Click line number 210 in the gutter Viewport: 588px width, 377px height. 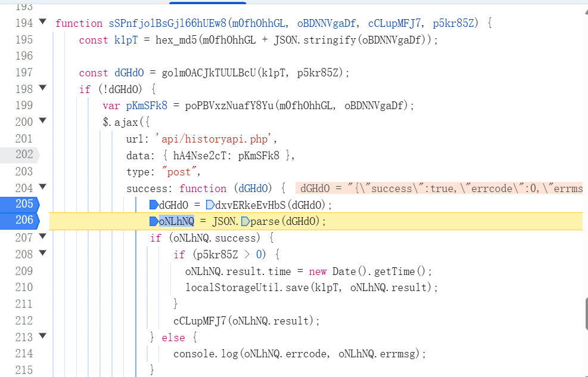click(24, 288)
